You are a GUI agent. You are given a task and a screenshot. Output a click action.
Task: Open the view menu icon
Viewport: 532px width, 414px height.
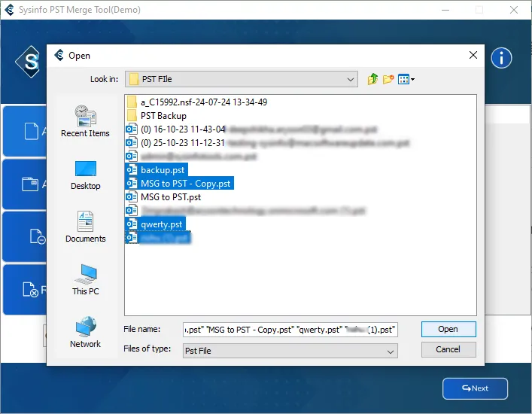406,79
